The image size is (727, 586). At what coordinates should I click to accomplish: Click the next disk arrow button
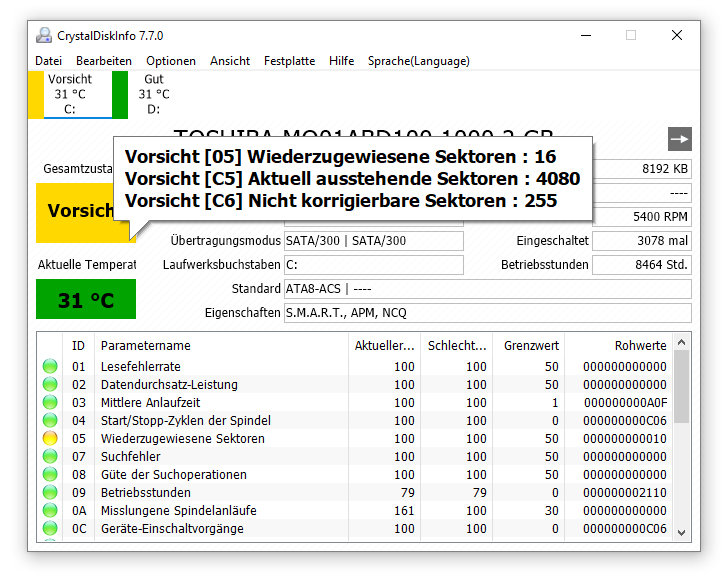(x=680, y=139)
